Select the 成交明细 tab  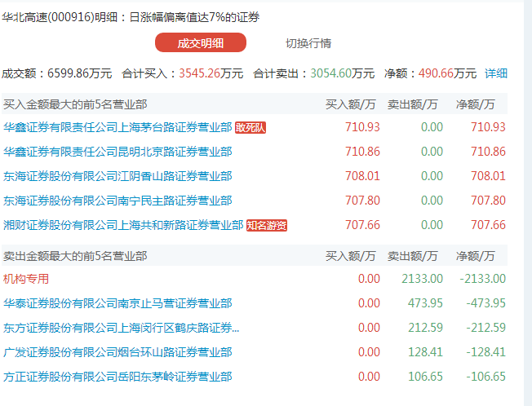click(201, 42)
